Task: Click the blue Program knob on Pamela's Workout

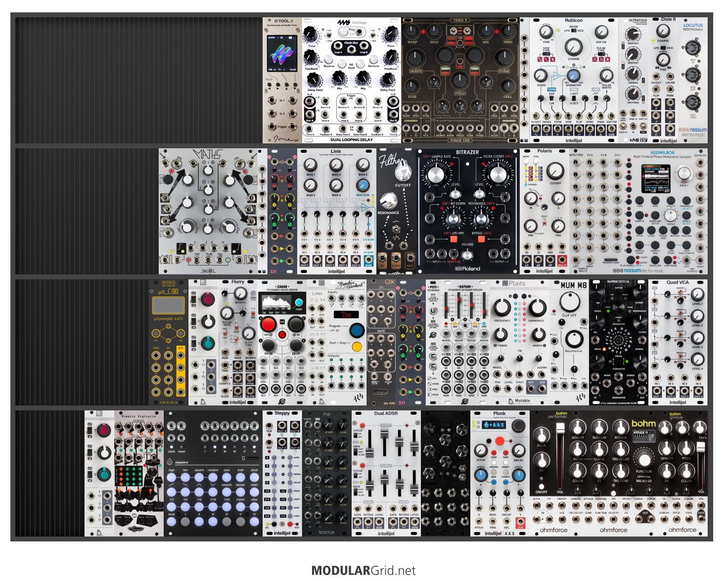Action: pos(356,330)
